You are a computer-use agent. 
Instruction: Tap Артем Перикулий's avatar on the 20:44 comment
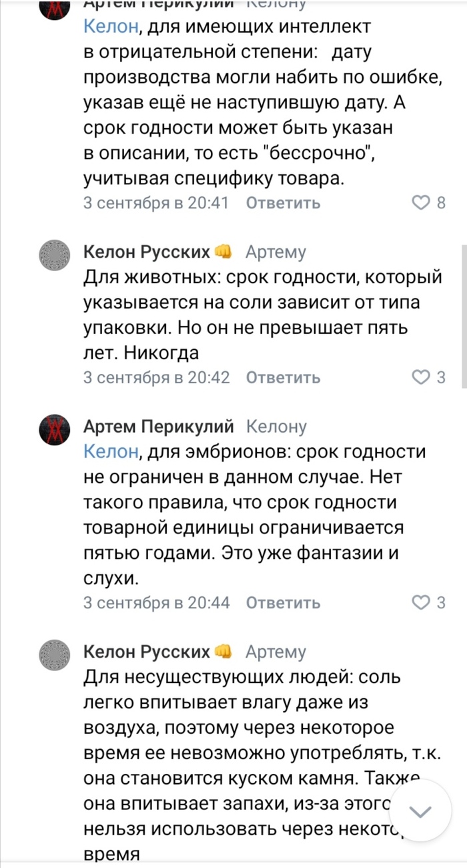coord(55,429)
